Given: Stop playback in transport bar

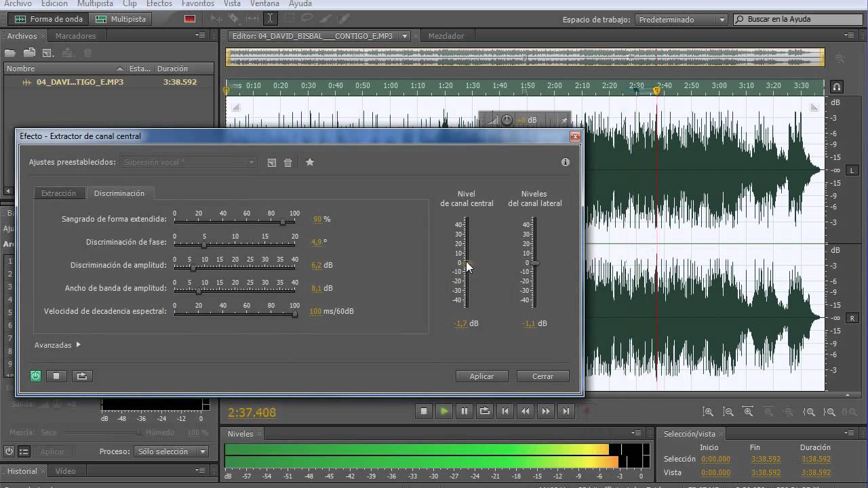Looking at the screenshot, I should pyautogui.click(x=424, y=411).
